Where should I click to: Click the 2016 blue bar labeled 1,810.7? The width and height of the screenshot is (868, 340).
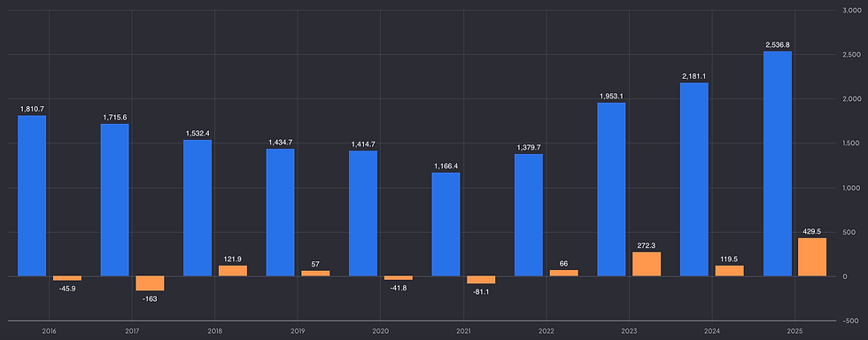(32, 196)
